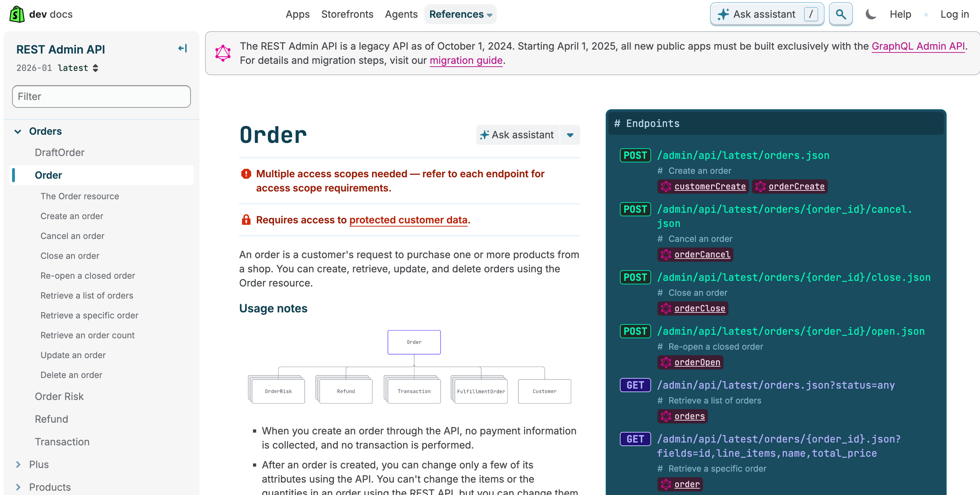Open the References dropdown menu
The width and height of the screenshot is (980, 495).
460,15
